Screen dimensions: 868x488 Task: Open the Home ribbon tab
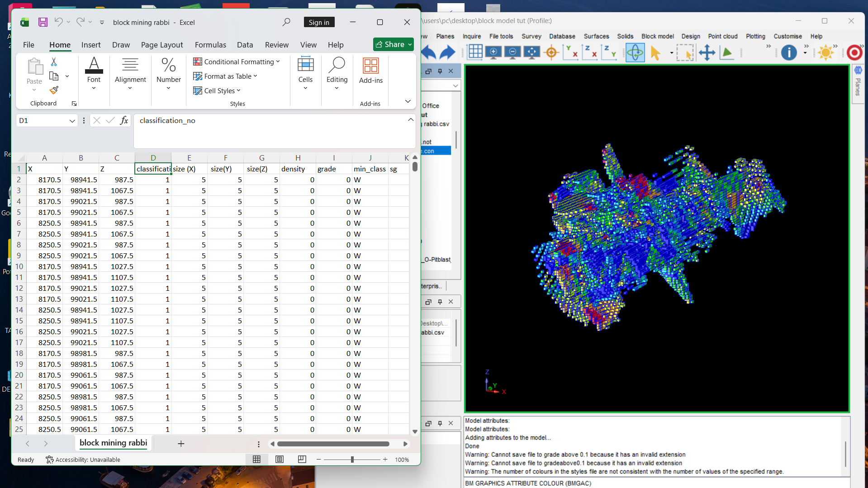60,45
